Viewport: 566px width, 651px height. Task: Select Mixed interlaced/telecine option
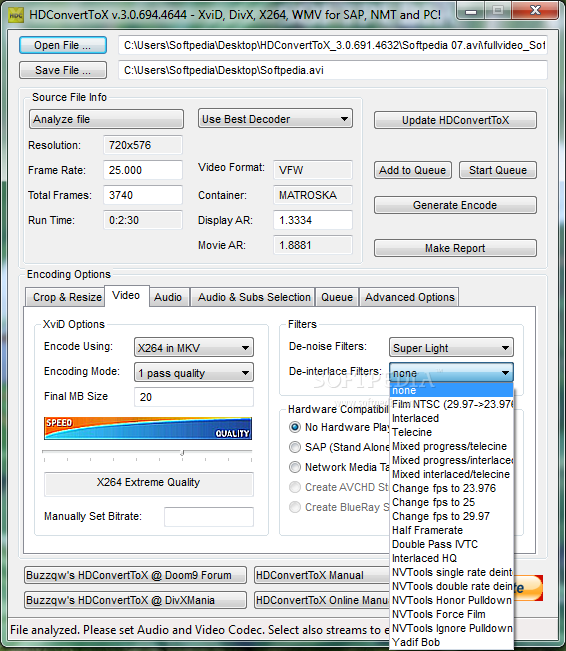(452, 475)
